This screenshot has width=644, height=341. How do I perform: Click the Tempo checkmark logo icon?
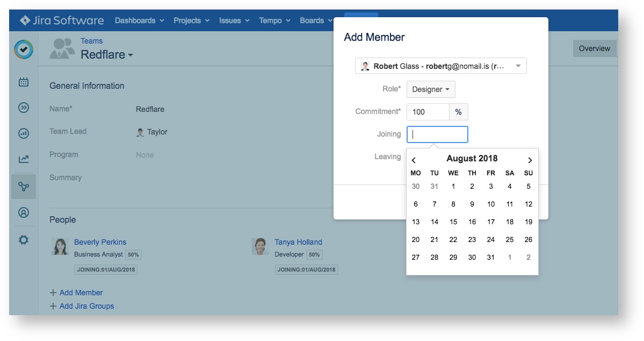point(24,49)
